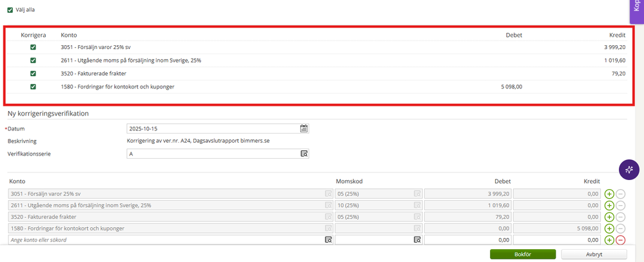
Task: Remove the 2611 Utgående moms line
Action: [x=621, y=205]
